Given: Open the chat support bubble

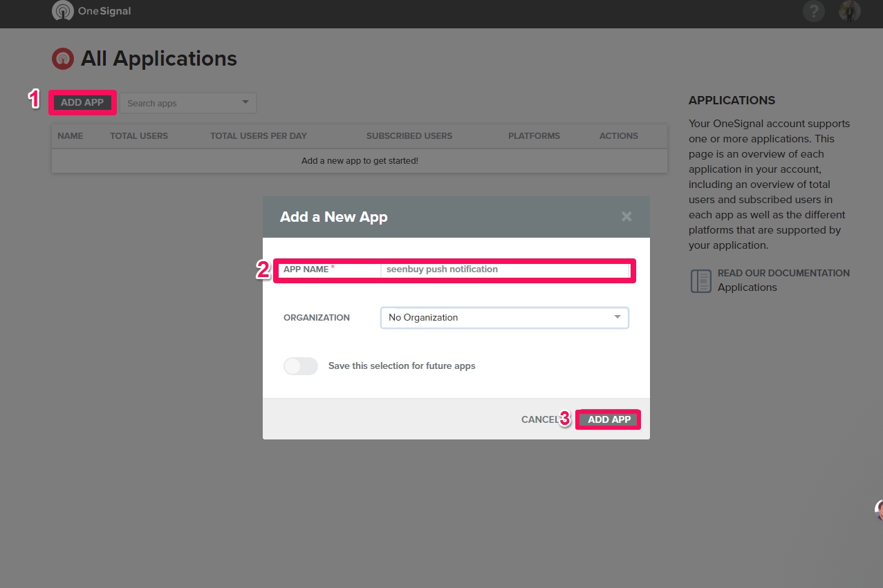Looking at the screenshot, I should [x=878, y=510].
